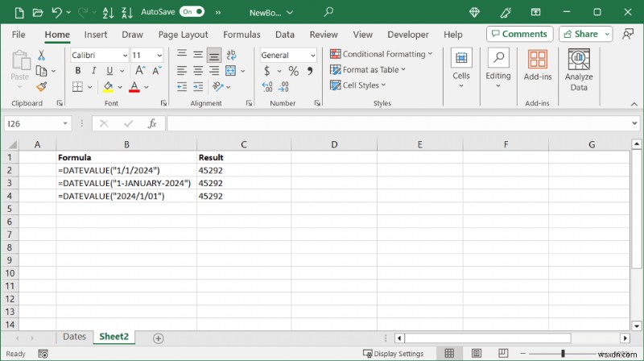Click the Copy icon
The image size is (644, 361).
(41, 71)
